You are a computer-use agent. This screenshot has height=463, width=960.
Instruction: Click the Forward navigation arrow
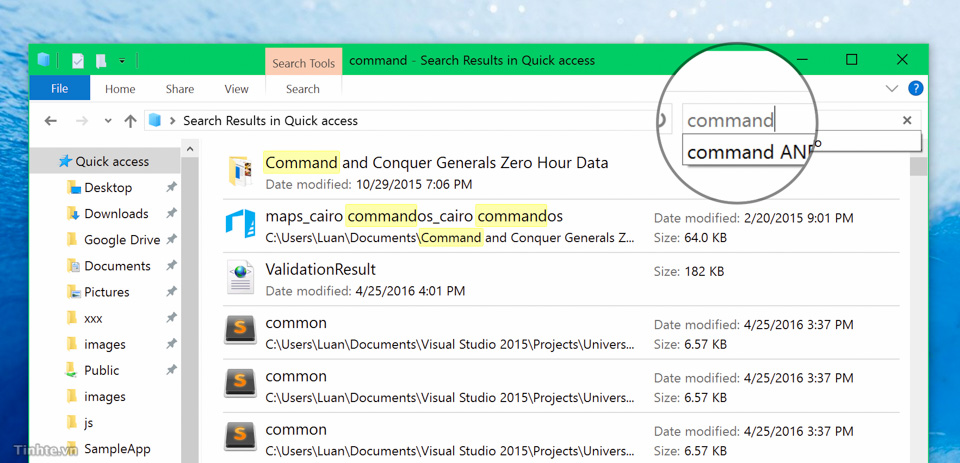(81, 121)
